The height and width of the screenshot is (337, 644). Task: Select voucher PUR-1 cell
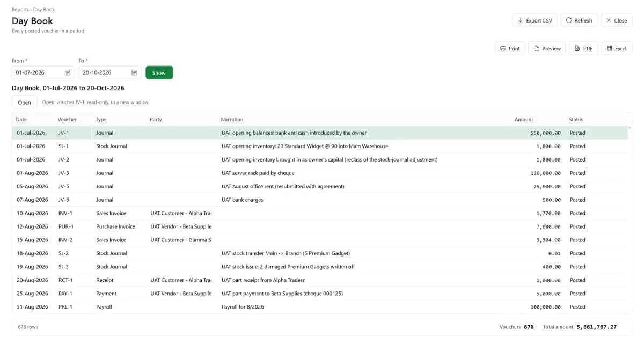click(x=66, y=226)
